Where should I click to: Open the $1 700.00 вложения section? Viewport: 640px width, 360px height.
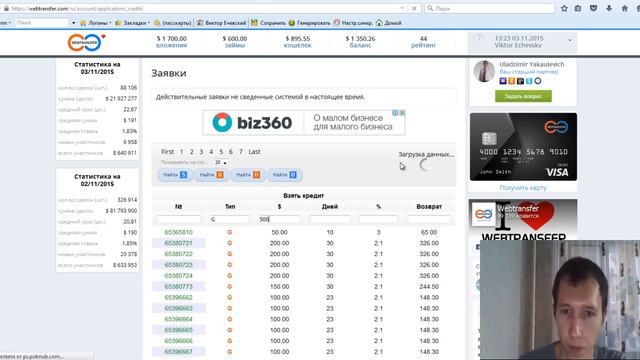(x=171, y=42)
